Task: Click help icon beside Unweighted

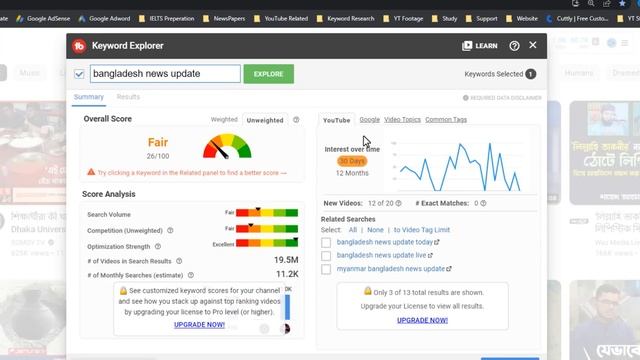Action: 296,120
